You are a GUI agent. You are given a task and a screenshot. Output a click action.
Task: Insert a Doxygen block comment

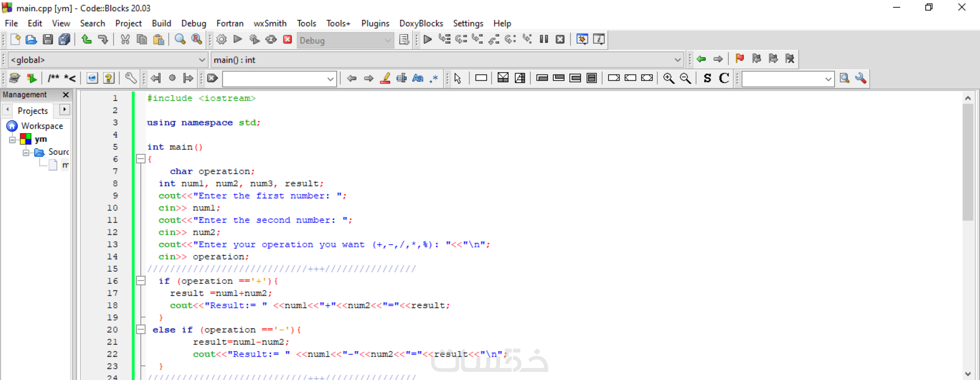click(53, 78)
